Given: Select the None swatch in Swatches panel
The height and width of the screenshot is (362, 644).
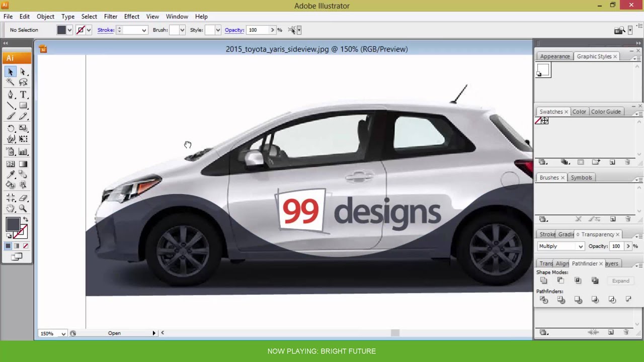Looking at the screenshot, I should 538,121.
